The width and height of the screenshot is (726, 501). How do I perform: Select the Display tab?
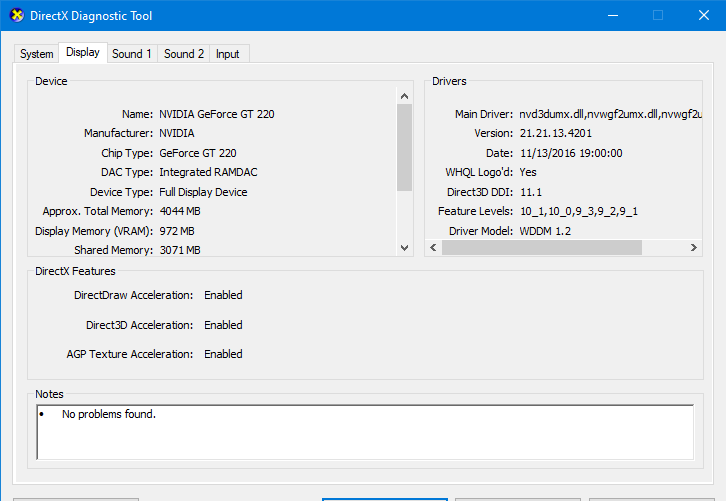click(83, 52)
